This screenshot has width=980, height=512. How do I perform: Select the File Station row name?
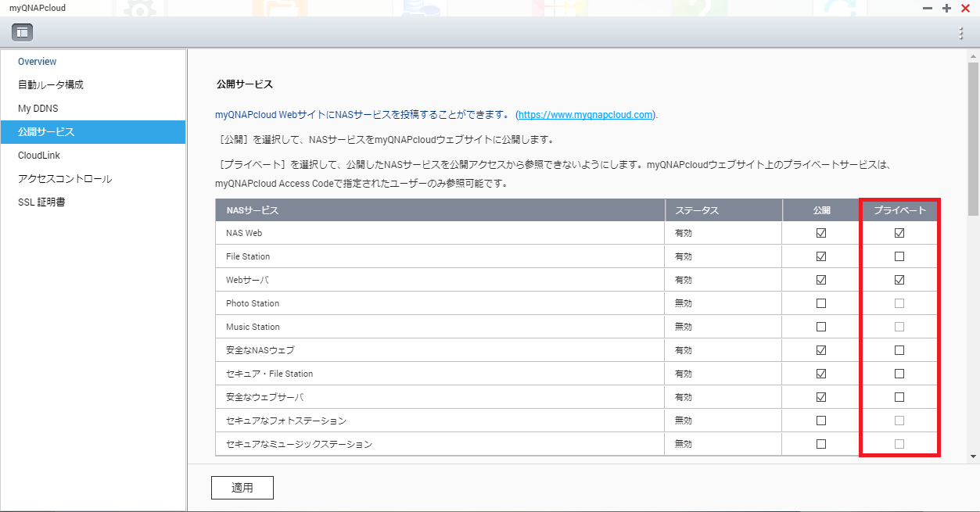[248, 256]
